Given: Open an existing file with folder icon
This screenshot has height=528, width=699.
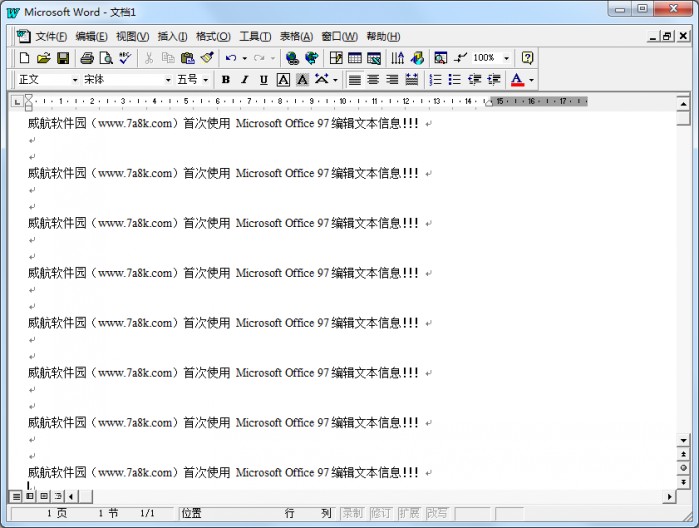Looking at the screenshot, I should tap(44, 58).
